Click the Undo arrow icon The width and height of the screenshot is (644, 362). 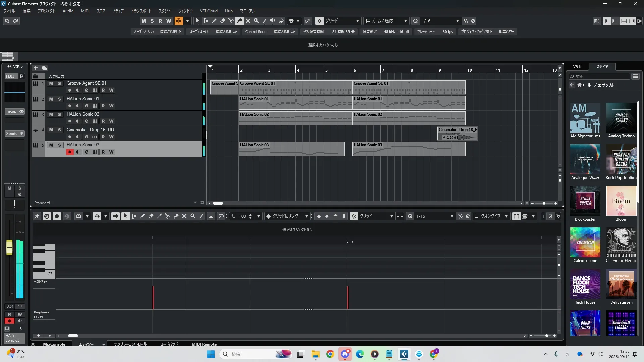coord(7,21)
